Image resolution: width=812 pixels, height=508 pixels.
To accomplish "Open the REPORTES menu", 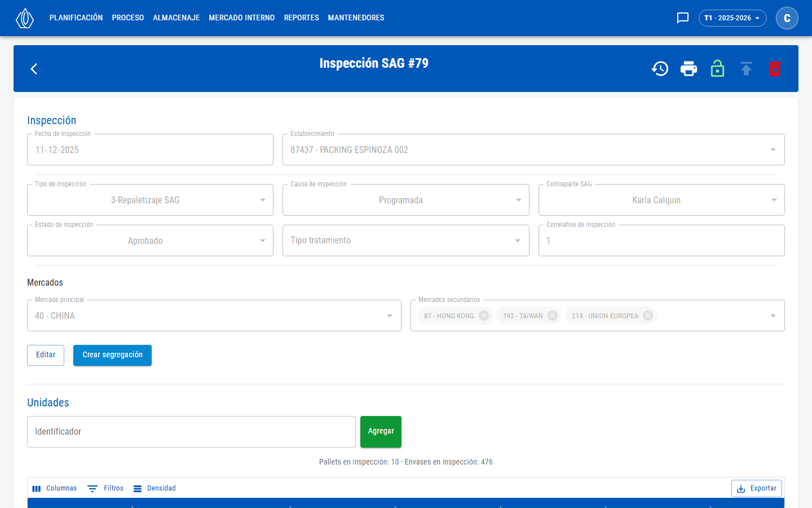I will pyautogui.click(x=302, y=18).
